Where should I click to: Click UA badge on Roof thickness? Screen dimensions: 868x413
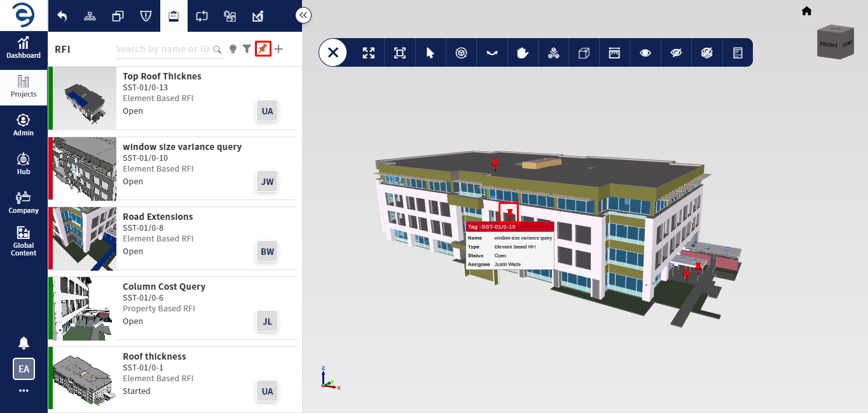point(267,391)
